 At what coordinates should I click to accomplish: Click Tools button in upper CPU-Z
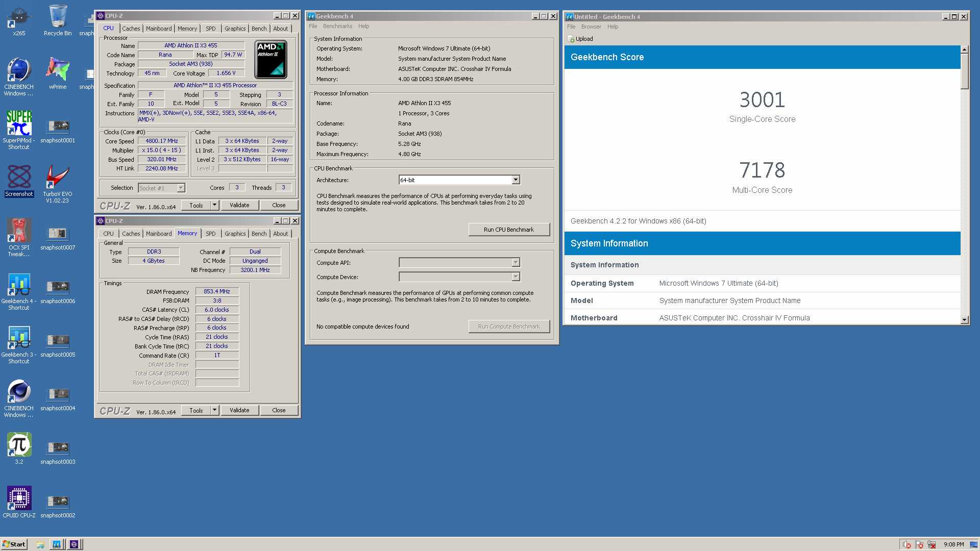click(x=196, y=205)
